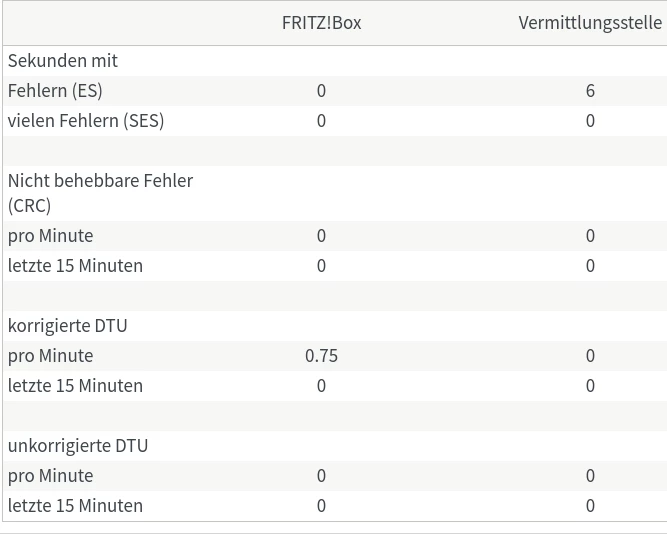Viewport: 667px width, 535px height.
Task: Select the "Sekunden mit" section heading
Action: tap(63, 61)
